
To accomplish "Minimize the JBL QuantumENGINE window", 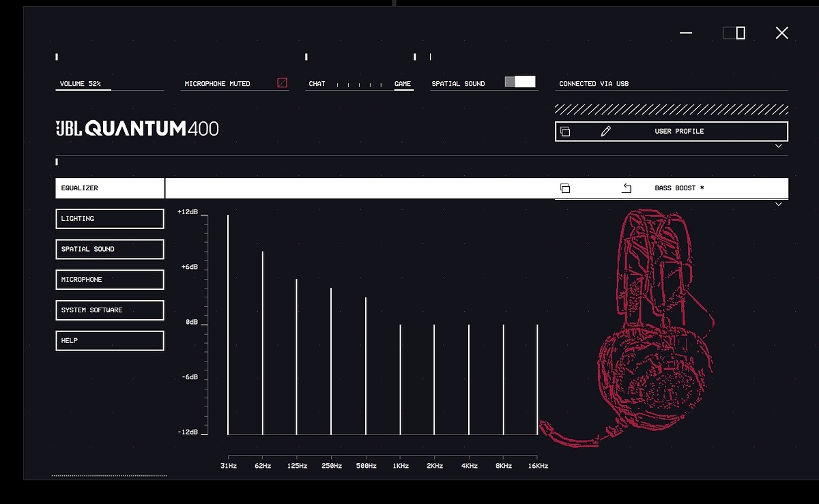I will 687,33.
